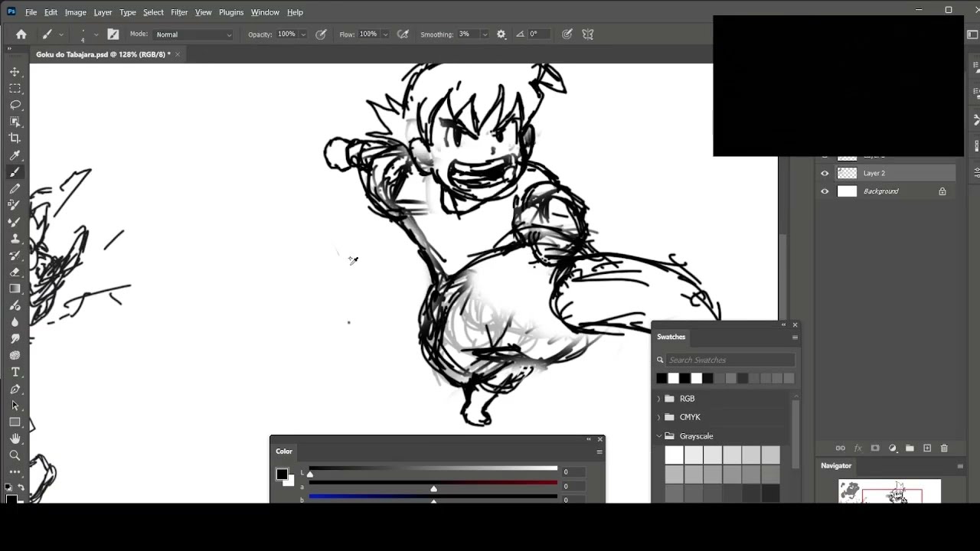Viewport: 980px width, 551px height.
Task: Reset default foreground and background colors
Action: (8, 487)
